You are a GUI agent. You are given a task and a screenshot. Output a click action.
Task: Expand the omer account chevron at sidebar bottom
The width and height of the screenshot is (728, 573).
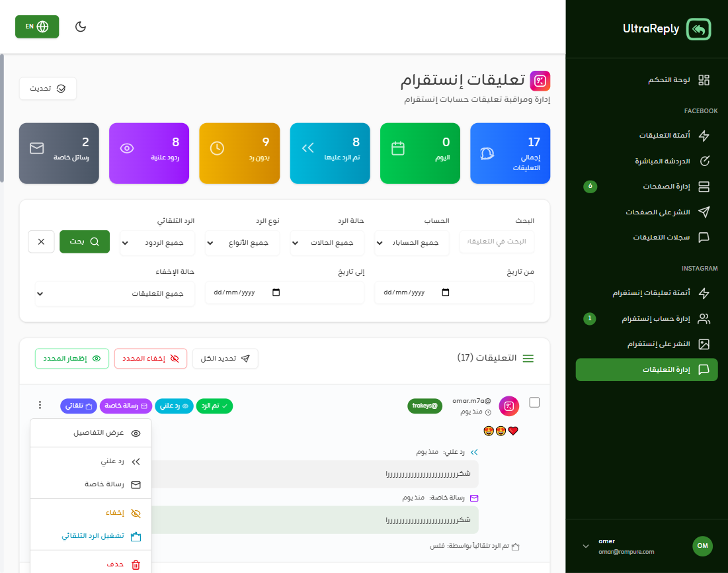pos(585,547)
